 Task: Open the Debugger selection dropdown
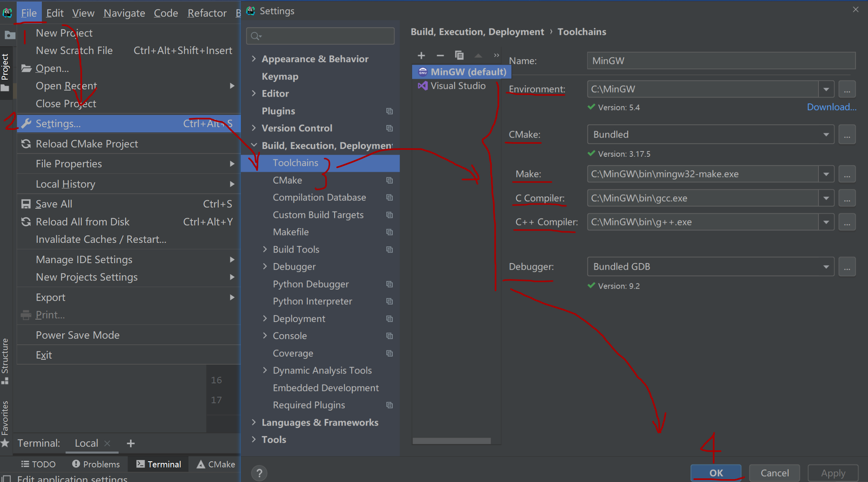click(826, 266)
